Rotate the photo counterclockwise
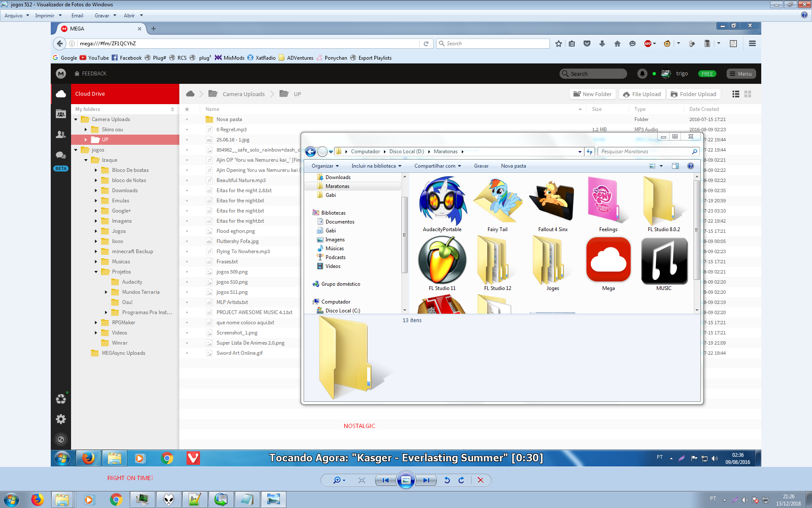 click(447, 480)
